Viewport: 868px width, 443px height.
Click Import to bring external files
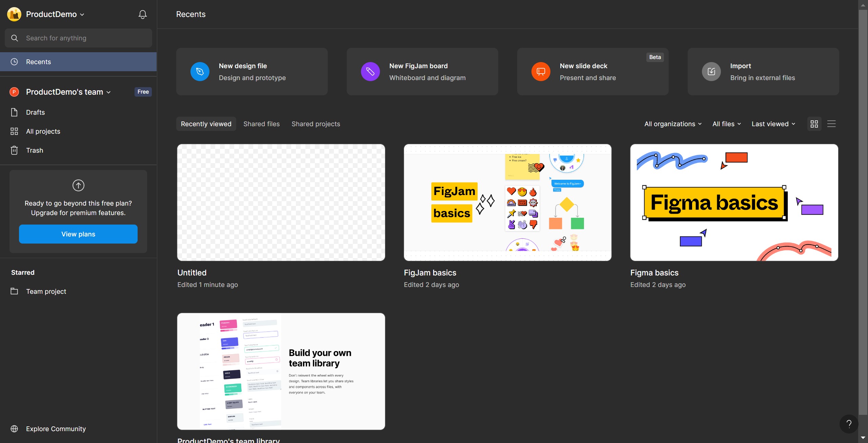click(763, 72)
